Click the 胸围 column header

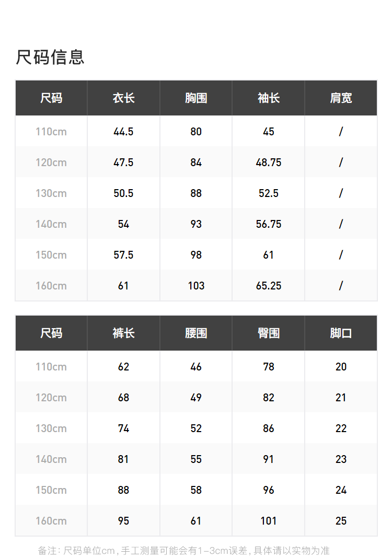point(196,98)
